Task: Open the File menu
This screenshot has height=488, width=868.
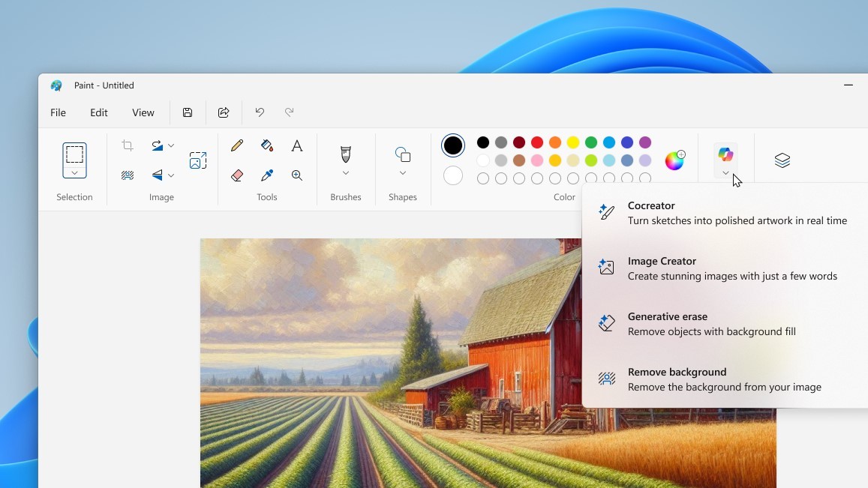Action: pos(58,112)
